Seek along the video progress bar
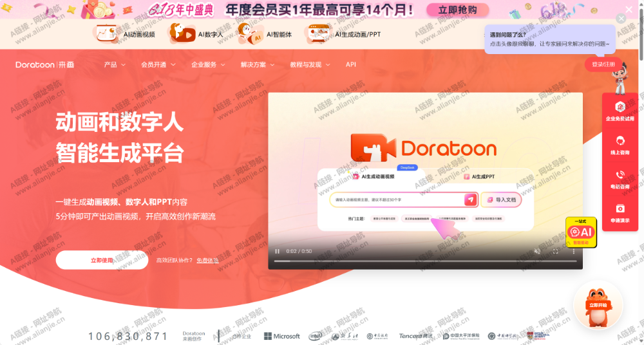644x345 pixels. tap(426, 261)
